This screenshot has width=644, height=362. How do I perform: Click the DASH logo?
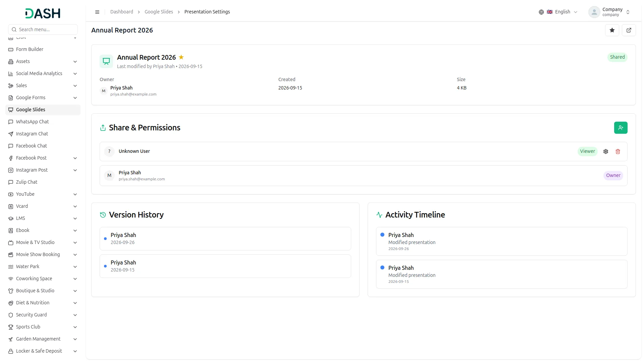tap(43, 13)
